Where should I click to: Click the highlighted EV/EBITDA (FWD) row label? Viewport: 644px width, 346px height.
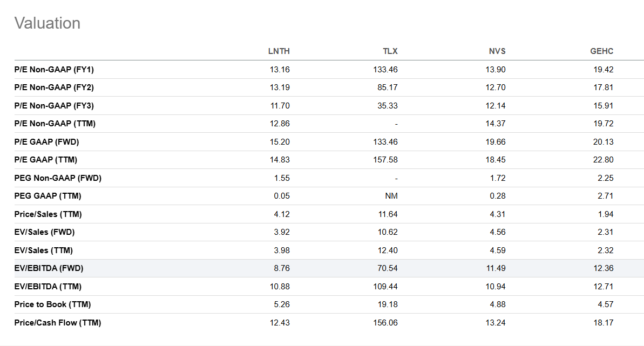point(49,268)
